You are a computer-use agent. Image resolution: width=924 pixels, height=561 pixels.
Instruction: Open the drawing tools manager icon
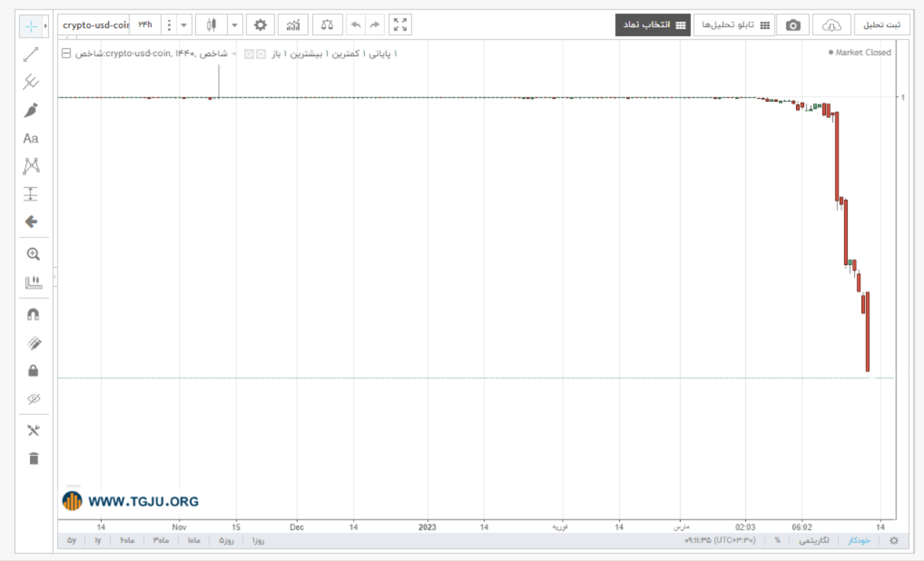[33, 430]
